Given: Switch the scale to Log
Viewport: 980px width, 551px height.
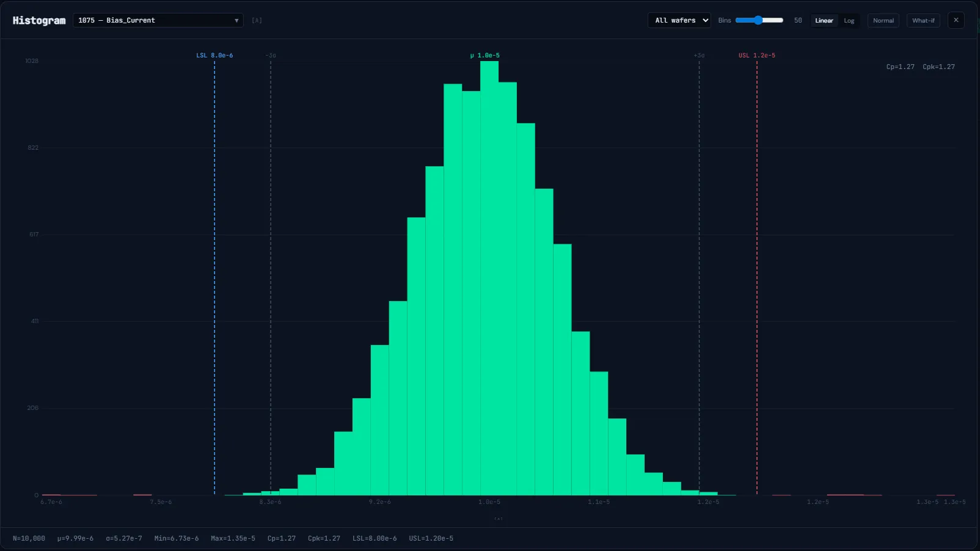Looking at the screenshot, I should (x=849, y=20).
